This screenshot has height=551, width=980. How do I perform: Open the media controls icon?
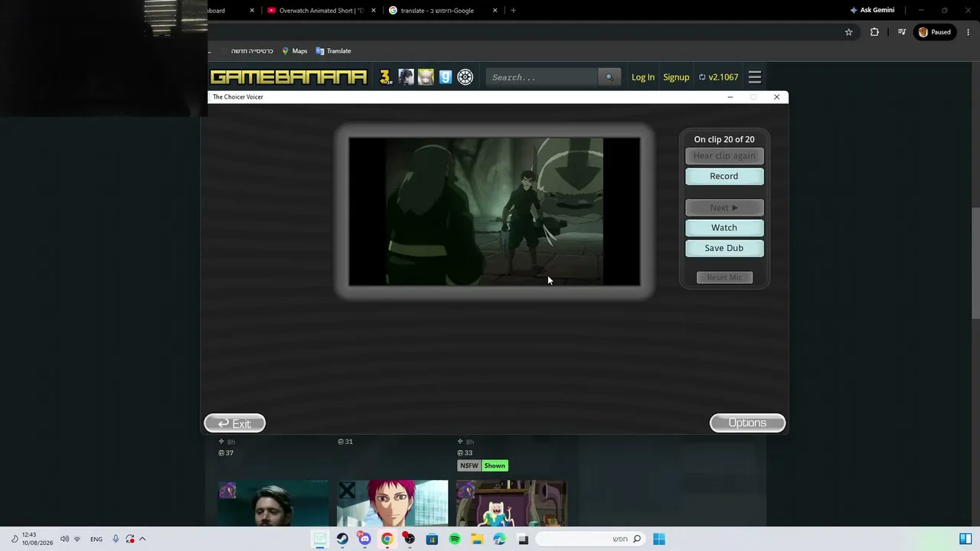[x=902, y=32]
